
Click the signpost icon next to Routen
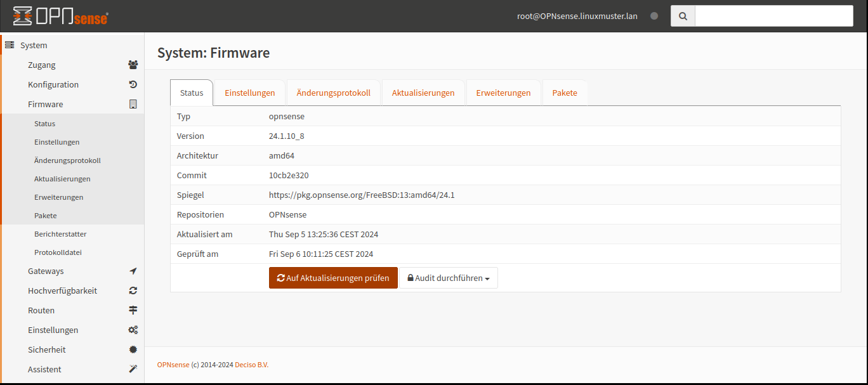click(x=133, y=310)
